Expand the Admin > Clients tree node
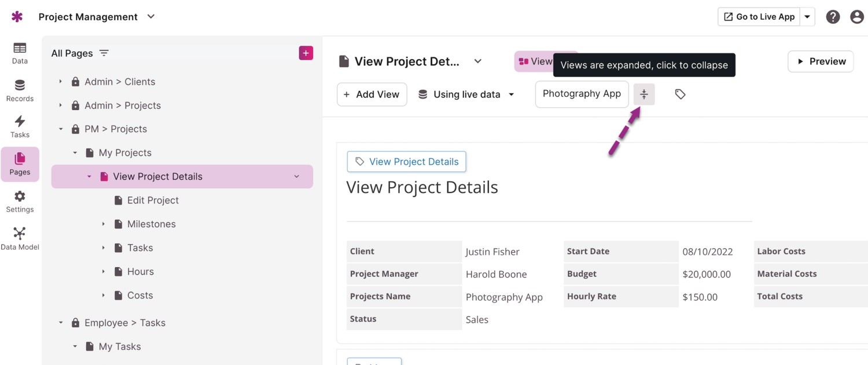The height and width of the screenshot is (365, 868). 61,82
